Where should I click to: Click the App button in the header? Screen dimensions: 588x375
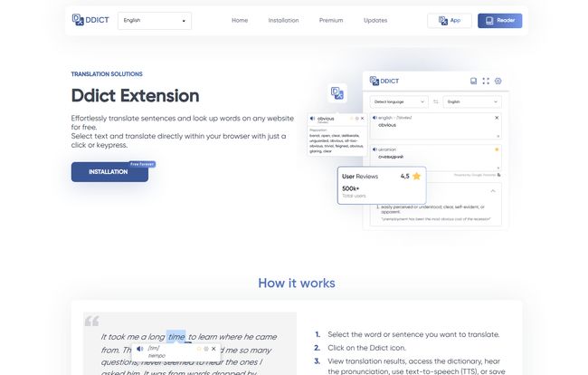tap(450, 21)
